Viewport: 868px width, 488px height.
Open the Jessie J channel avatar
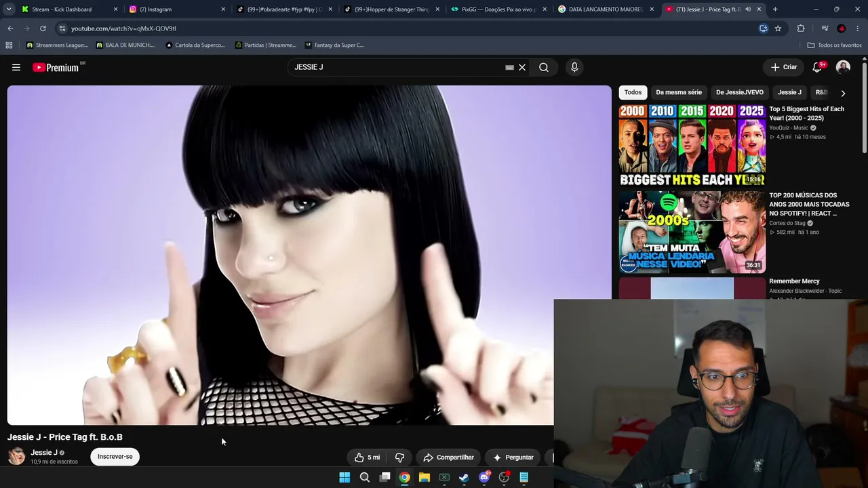[16, 456]
